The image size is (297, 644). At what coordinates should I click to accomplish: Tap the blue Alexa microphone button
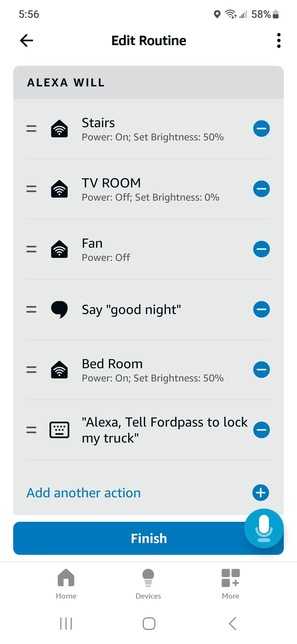point(264,528)
